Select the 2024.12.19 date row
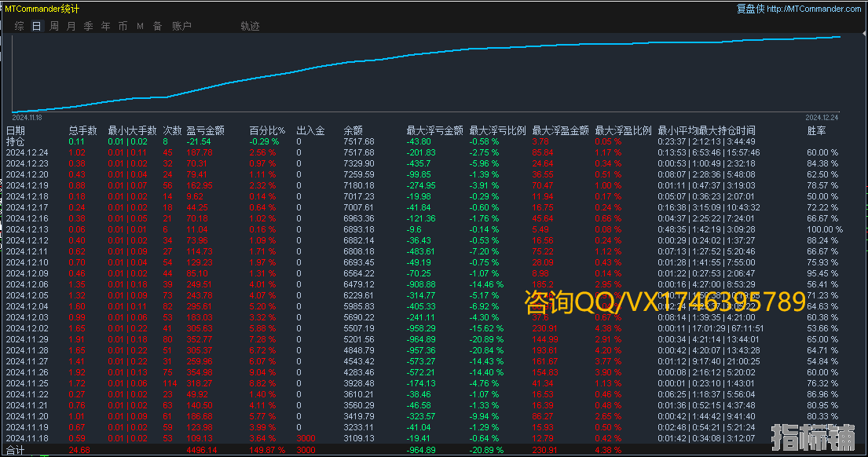868x457 pixels. (x=27, y=185)
